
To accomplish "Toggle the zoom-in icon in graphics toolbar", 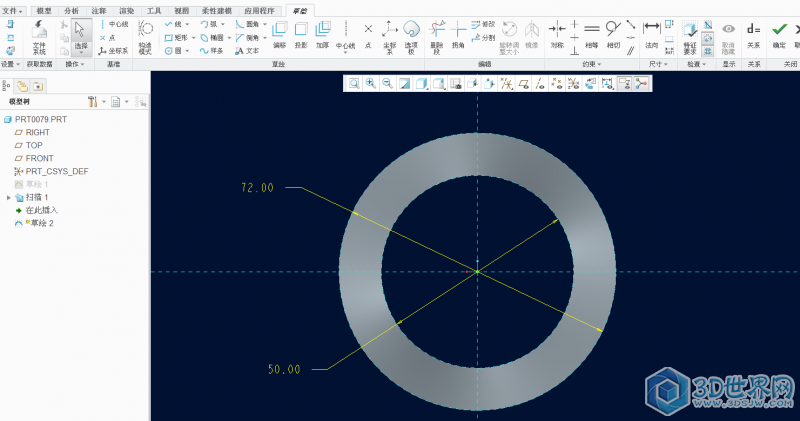I will pyautogui.click(x=370, y=84).
